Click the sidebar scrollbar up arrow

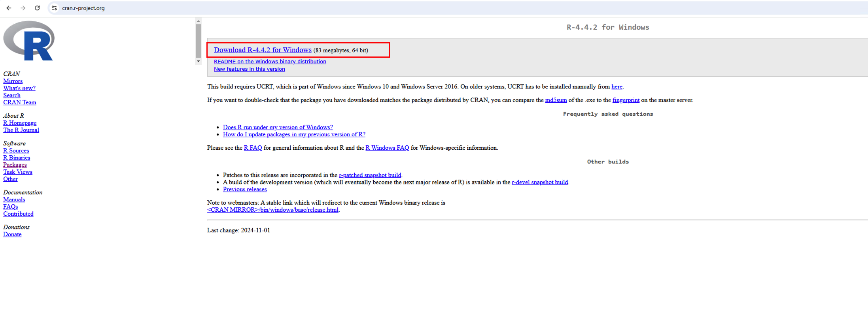pos(198,21)
